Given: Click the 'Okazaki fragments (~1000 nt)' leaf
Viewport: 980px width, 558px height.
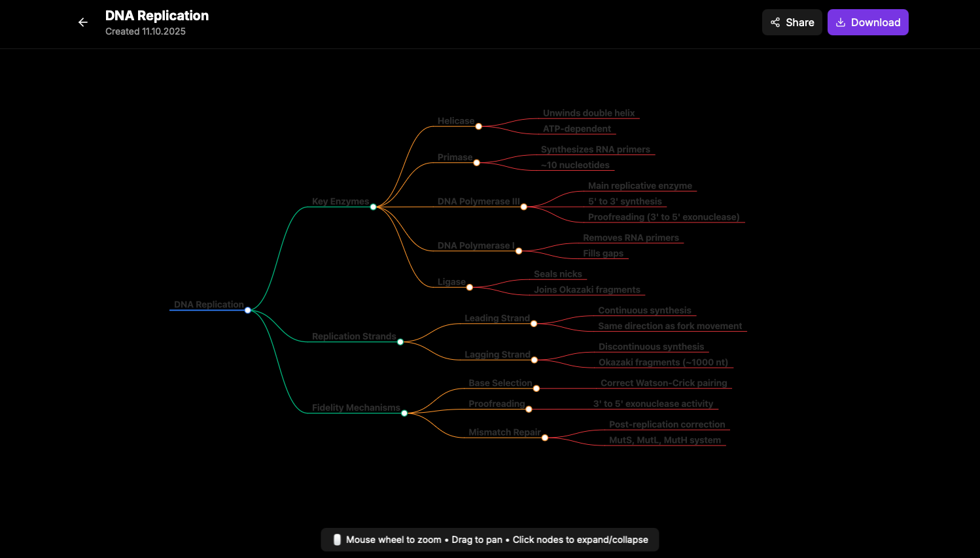Looking at the screenshot, I should click(663, 362).
